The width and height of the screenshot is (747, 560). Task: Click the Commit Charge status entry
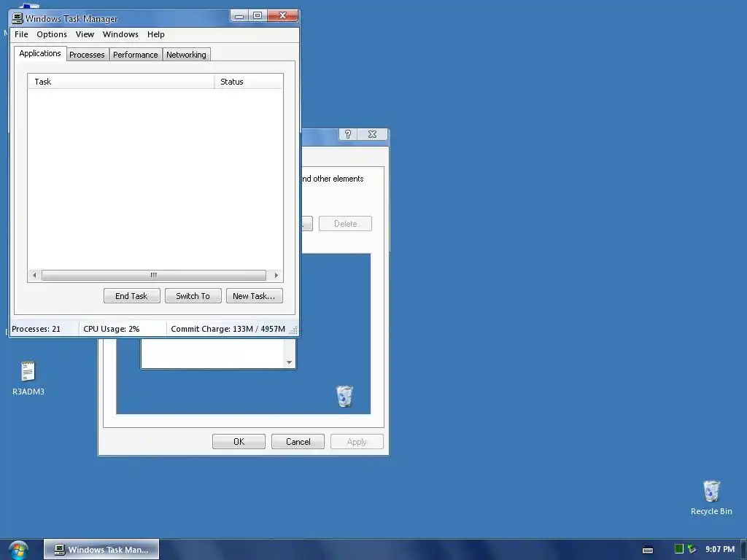click(228, 329)
